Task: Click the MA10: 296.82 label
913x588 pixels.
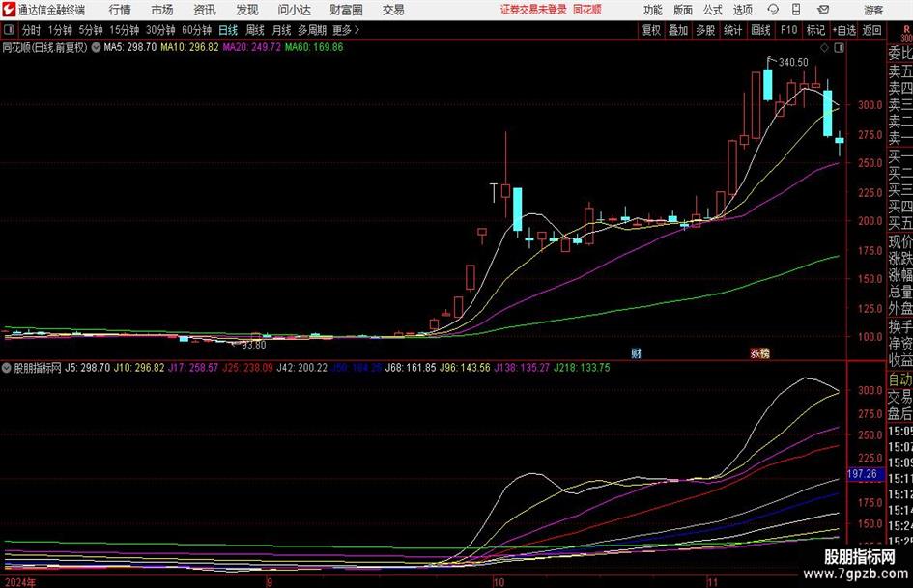Action: pyautogui.click(x=189, y=47)
